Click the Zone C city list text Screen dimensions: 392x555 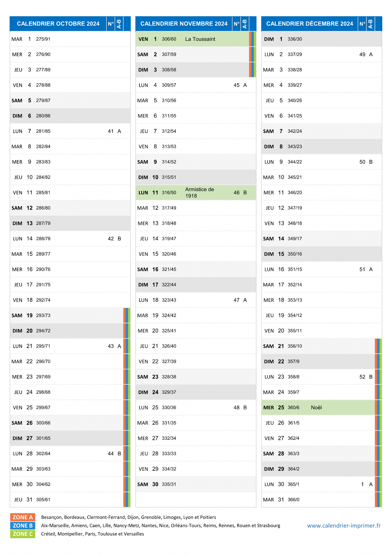93,534
